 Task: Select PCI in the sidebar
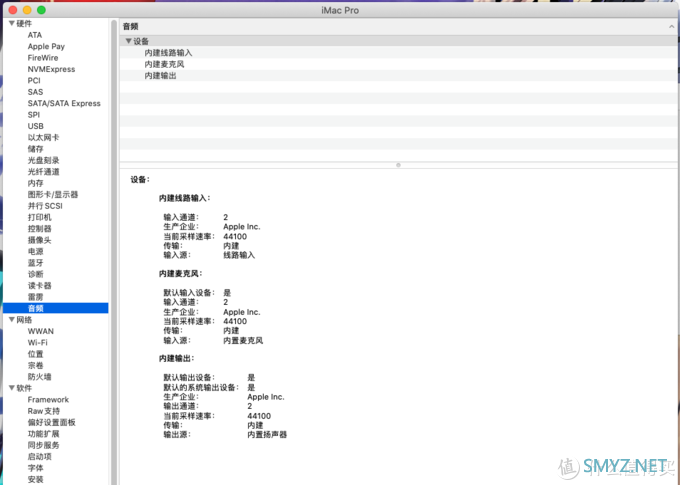tap(34, 80)
